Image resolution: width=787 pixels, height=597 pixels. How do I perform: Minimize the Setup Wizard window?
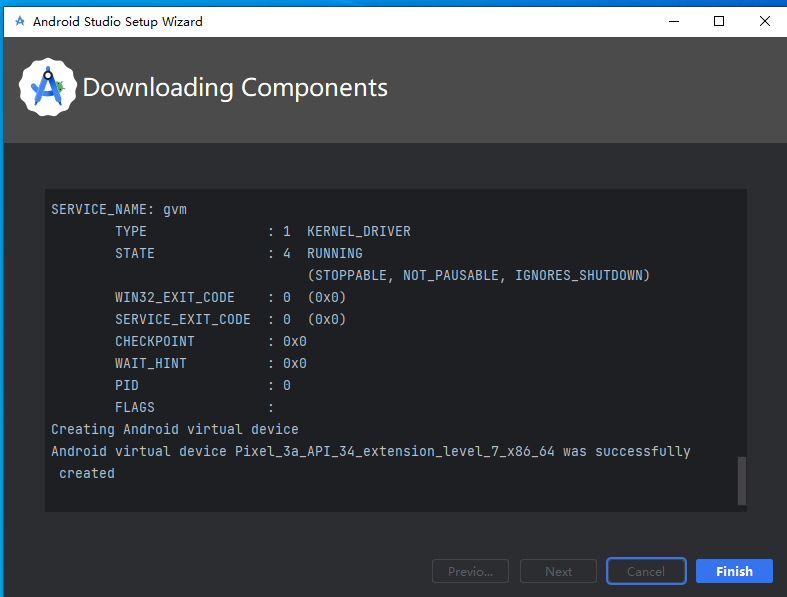click(x=674, y=21)
